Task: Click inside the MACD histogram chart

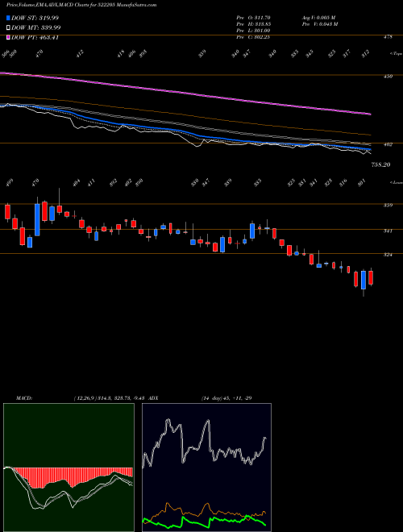Action: click(69, 468)
